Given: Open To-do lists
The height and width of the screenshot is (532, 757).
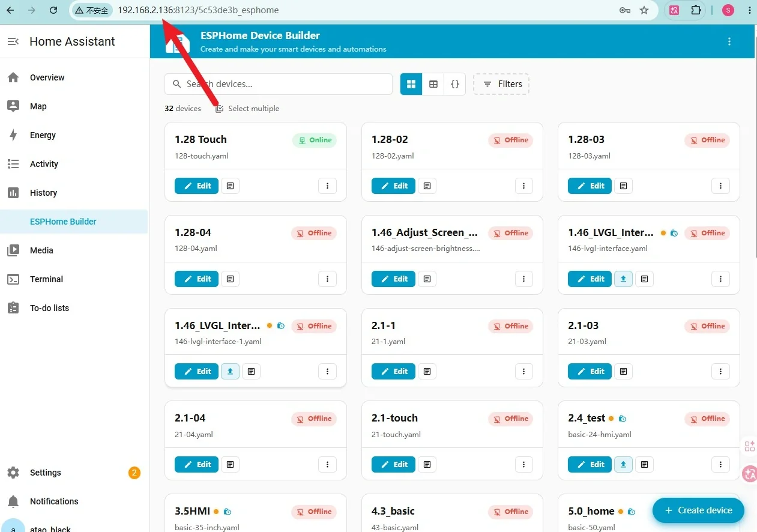Looking at the screenshot, I should 74,308.
